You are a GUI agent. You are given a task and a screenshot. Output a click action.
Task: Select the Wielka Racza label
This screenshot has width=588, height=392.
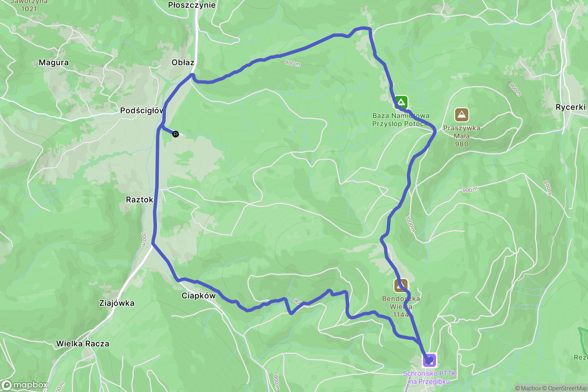click(x=83, y=344)
